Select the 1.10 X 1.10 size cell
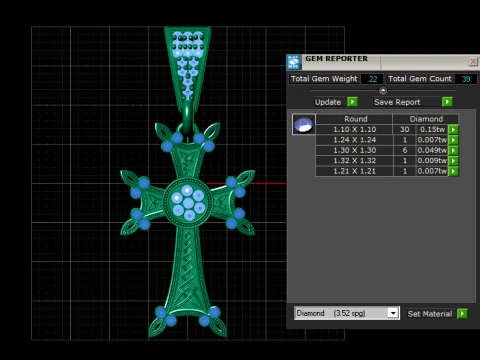Image resolution: width=480 pixels, height=360 pixels. click(x=354, y=129)
